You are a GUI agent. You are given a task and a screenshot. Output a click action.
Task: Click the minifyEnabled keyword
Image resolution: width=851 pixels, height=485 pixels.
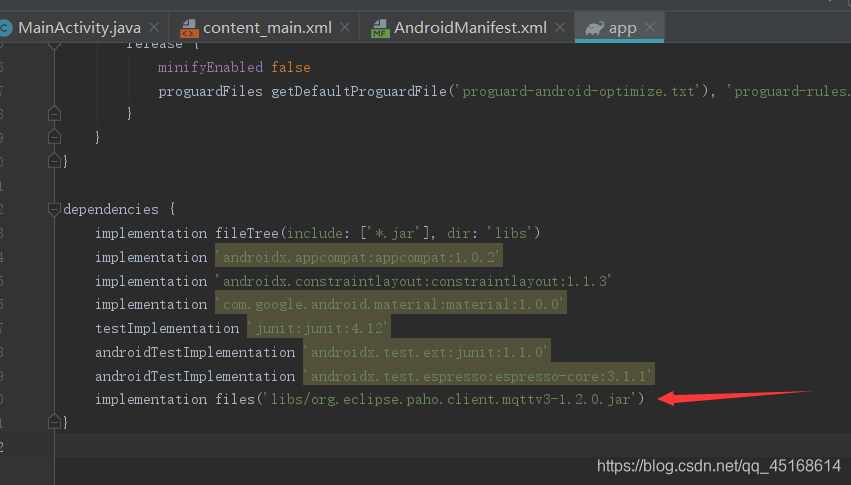tap(210, 67)
